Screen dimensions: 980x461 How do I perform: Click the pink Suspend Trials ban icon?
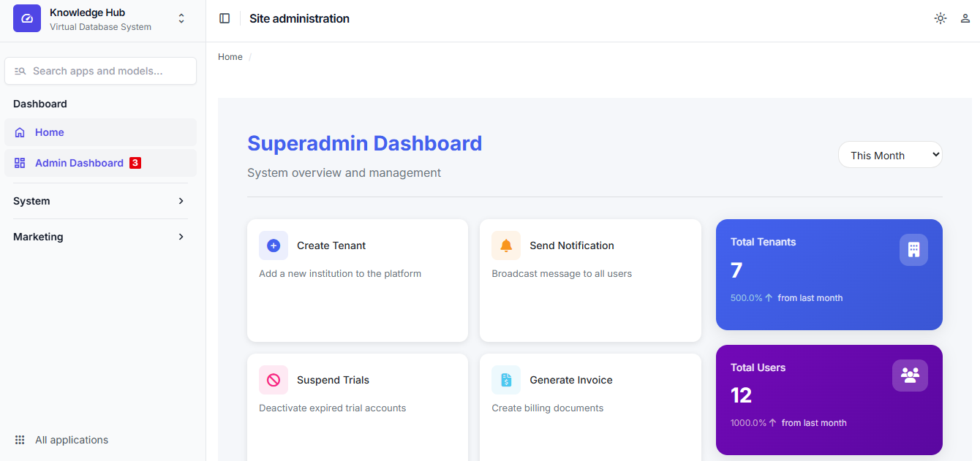[x=274, y=380]
